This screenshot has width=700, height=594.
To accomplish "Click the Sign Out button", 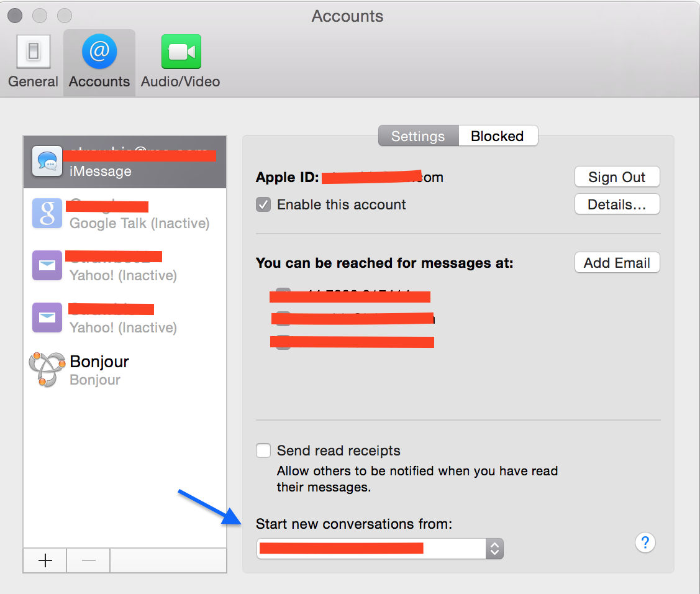I will 617,177.
